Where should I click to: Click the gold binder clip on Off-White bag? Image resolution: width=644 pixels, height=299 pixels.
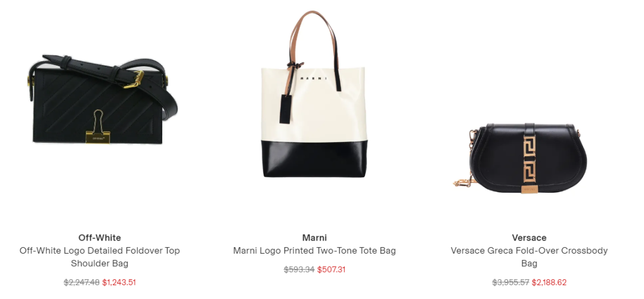(x=98, y=127)
